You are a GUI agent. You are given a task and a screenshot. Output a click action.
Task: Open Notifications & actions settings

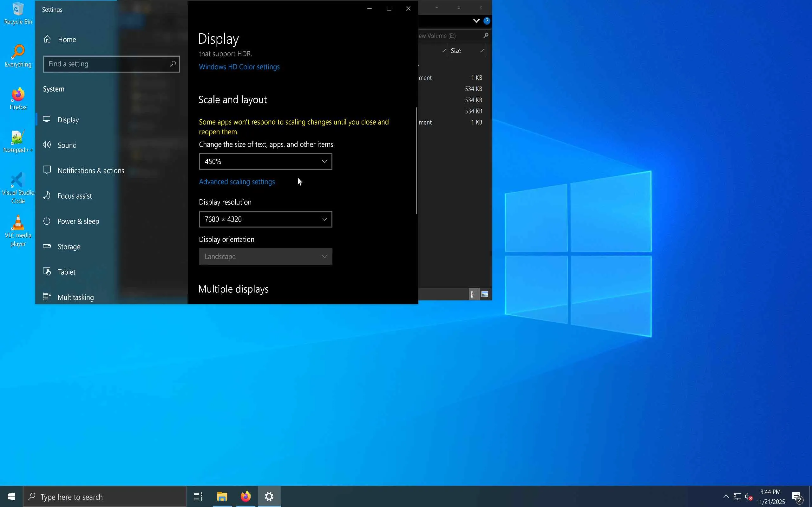tap(90, 171)
